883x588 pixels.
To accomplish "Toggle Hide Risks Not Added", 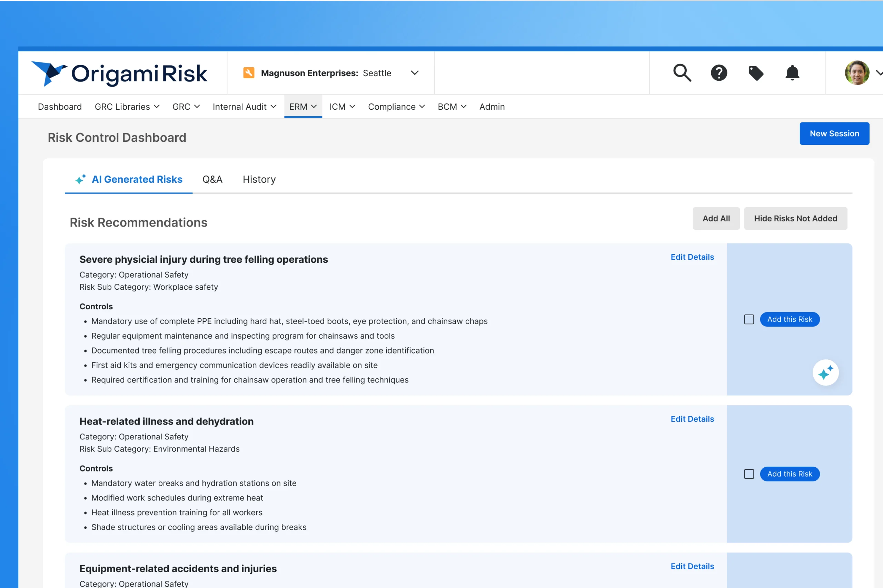I will pyautogui.click(x=796, y=218).
